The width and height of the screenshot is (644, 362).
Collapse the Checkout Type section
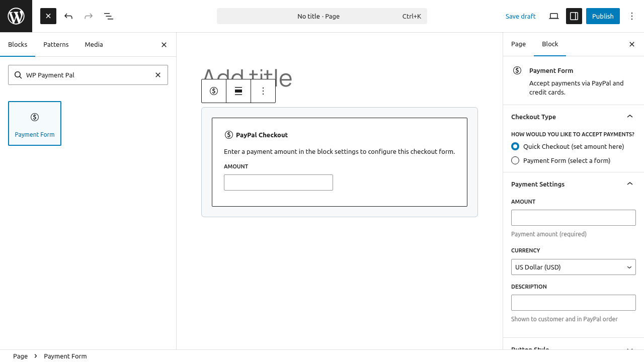(x=630, y=116)
